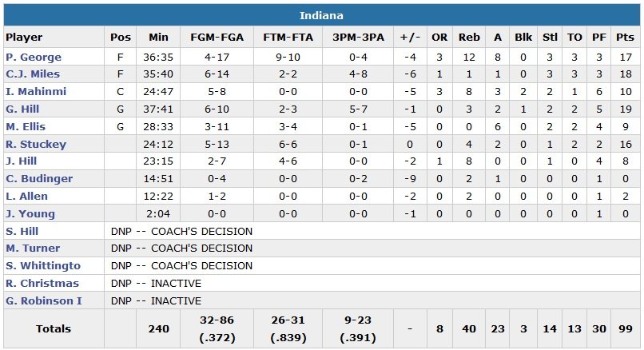Select C. Budinger player link

click(x=38, y=179)
